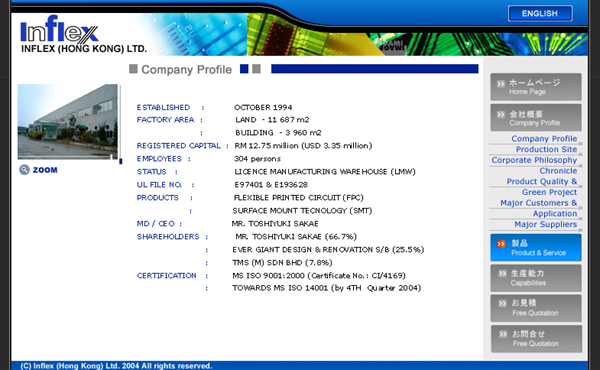Click the red arrow icon on Product & Service

[501, 244]
